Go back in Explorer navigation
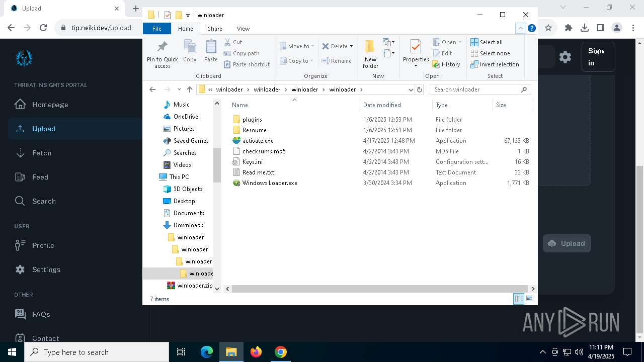Screen dimensions: 644x362 152,89
